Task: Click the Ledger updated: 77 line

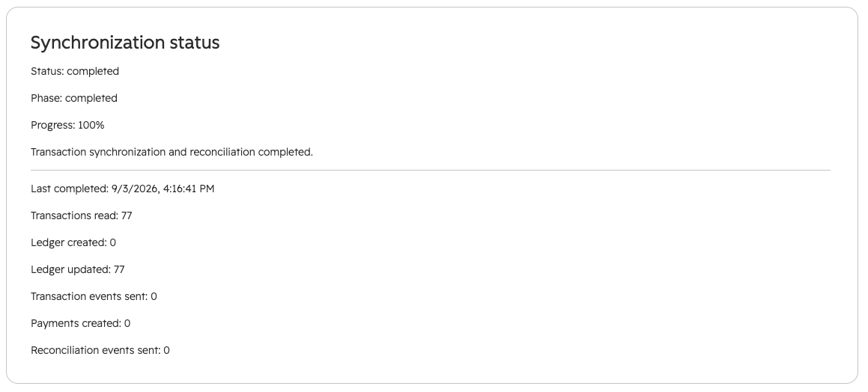Action: [x=77, y=270]
